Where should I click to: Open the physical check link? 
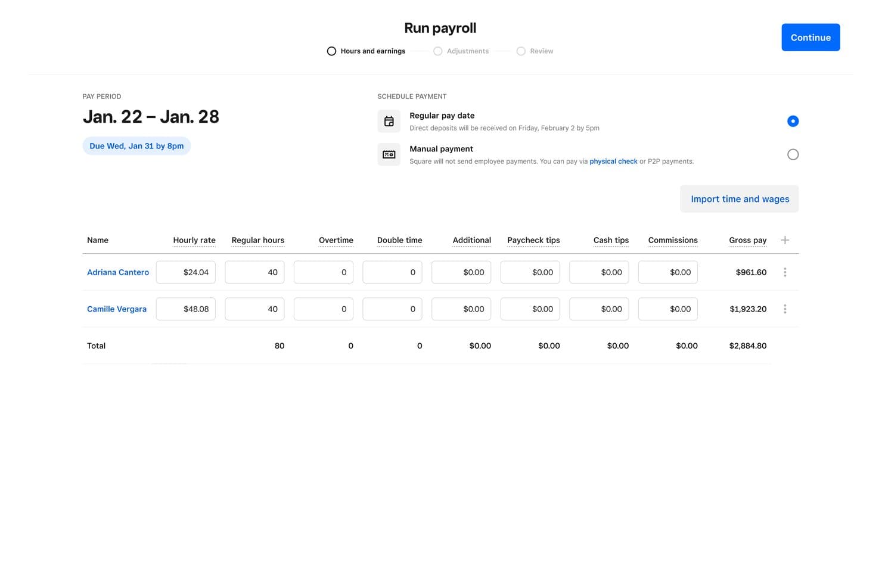tap(613, 161)
